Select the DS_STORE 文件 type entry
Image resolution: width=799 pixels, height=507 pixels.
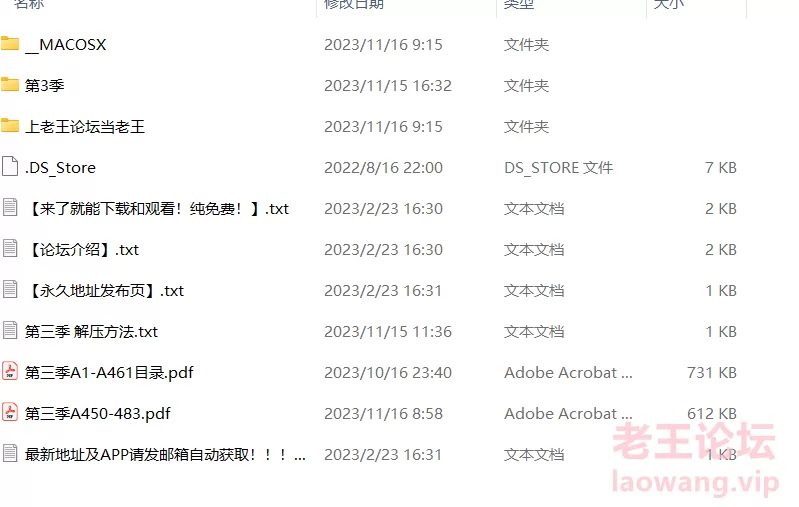point(558,168)
